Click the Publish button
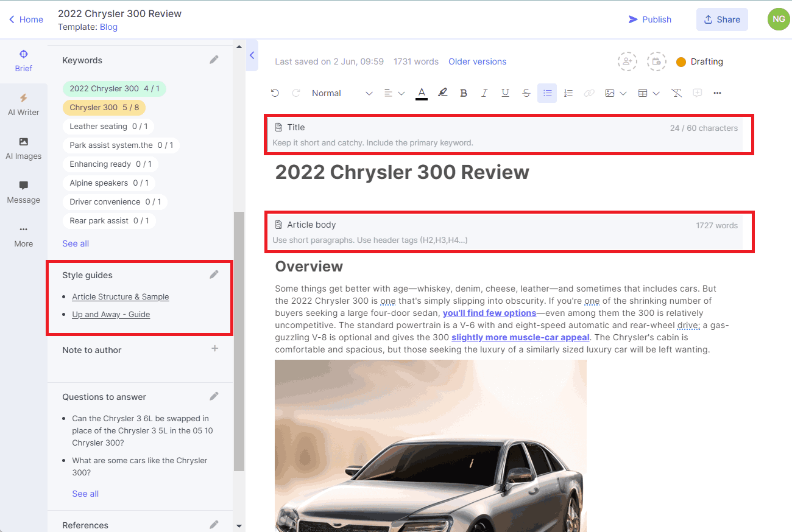The width and height of the screenshot is (792, 532). [x=650, y=19]
